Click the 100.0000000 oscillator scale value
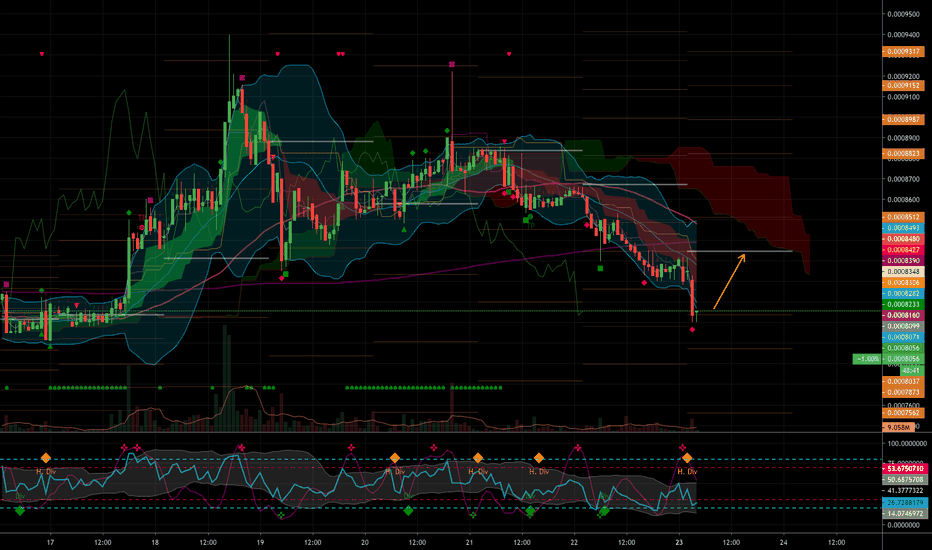Viewport: 932px width, 550px height. click(x=906, y=444)
